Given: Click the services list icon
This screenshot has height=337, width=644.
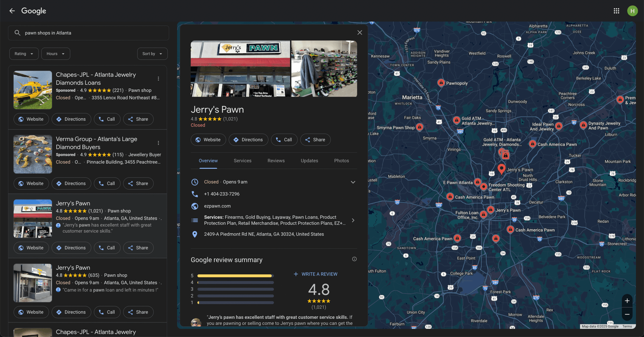Looking at the screenshot, I should tap(195, 220).
